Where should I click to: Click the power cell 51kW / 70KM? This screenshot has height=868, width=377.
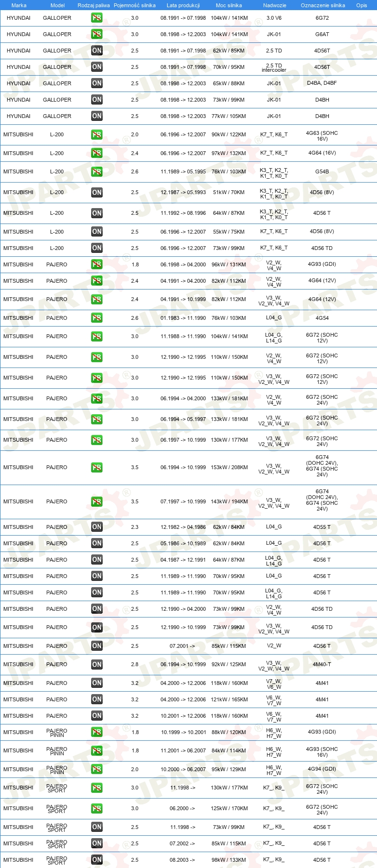pyautogui.click(x=229, y=192)
